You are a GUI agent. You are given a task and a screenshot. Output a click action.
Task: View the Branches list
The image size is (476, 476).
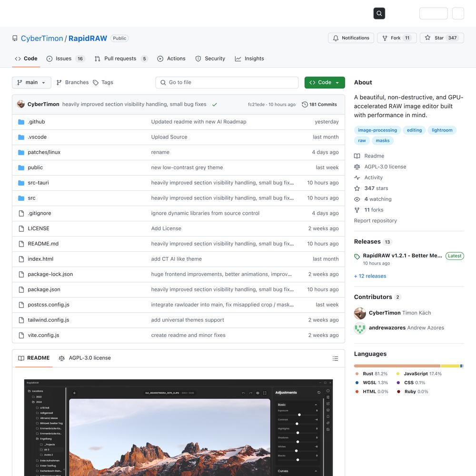click(x=72, y=82)
